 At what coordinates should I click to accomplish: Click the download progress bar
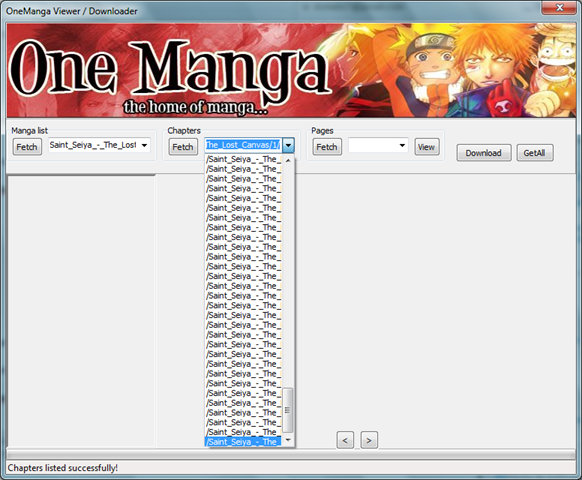pos(291,454)
